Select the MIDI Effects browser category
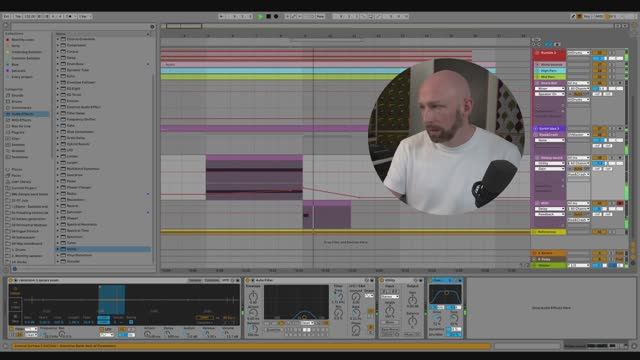The width and height of the screenshot is (640, 360). tap(21, 120)
